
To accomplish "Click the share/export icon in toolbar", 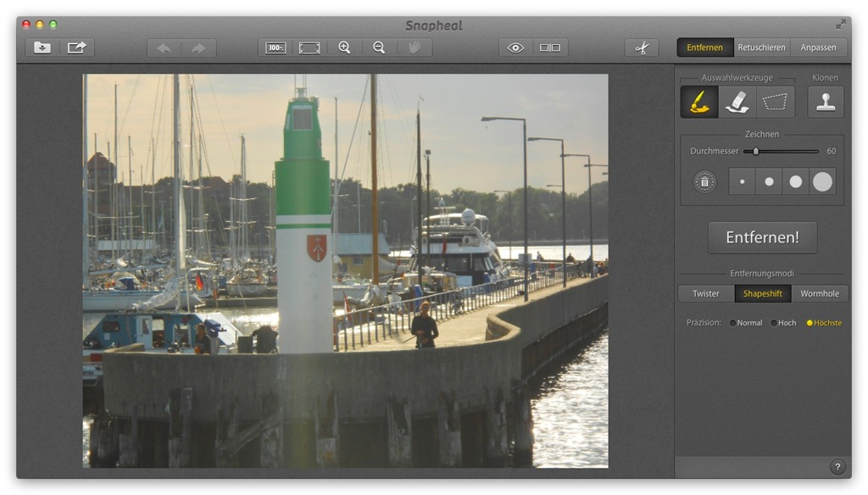I will tap(77, 47).
